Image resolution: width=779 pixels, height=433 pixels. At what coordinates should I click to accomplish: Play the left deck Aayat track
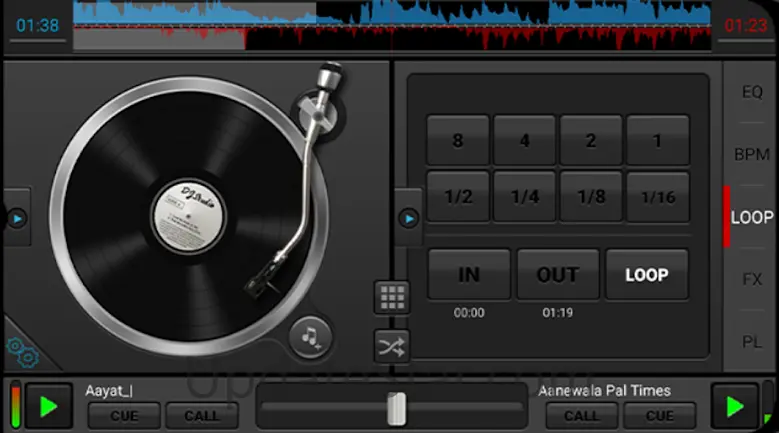tap(49, 406)
